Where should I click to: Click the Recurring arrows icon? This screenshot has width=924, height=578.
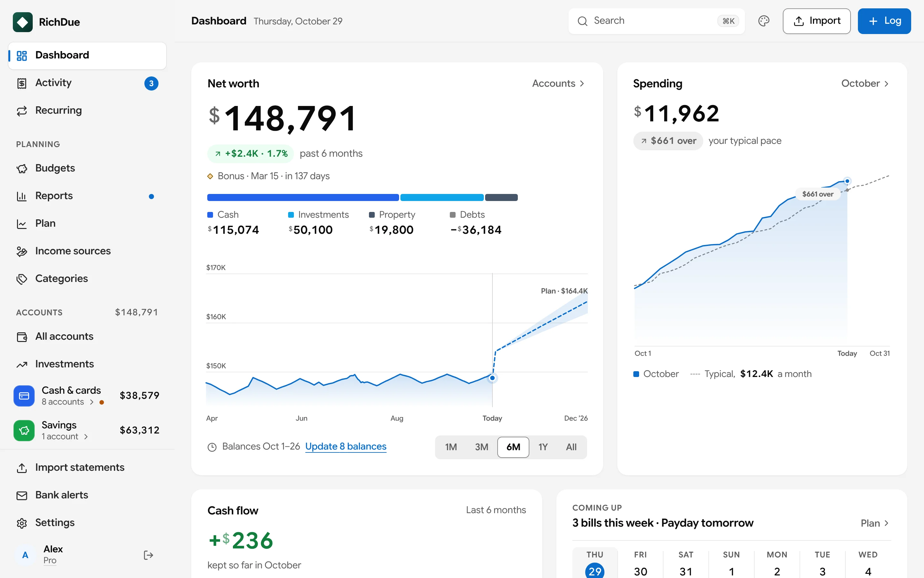22,110
